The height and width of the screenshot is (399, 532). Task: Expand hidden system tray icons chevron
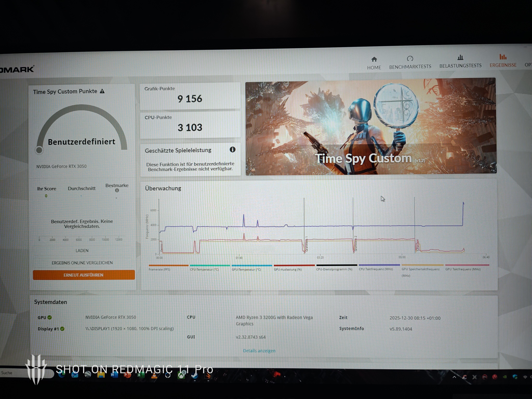coord(454,377)
